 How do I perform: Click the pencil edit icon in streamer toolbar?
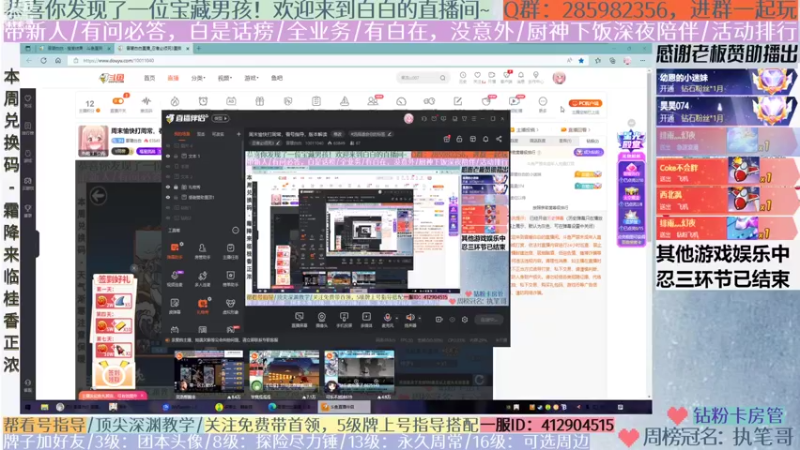(x=458, y=101)
